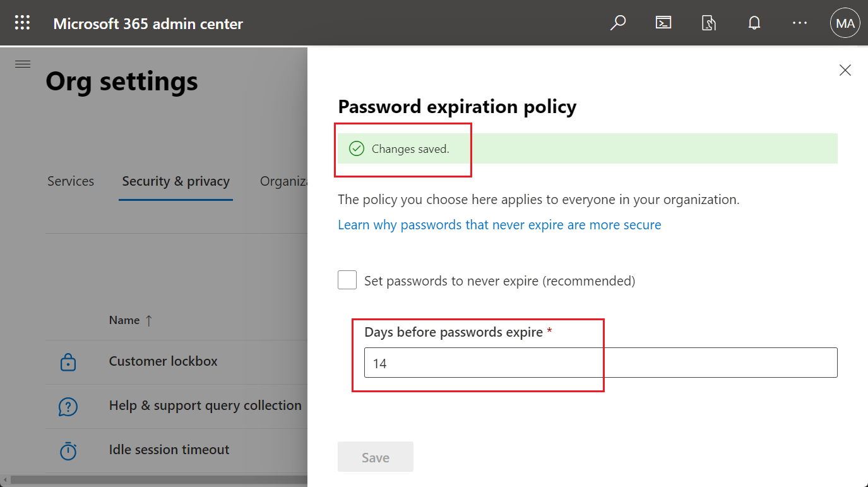The width and height of the screenshot is (868, 487).
Task: Open the Microsoft 365 app launcher
Action: click(22, 22)
